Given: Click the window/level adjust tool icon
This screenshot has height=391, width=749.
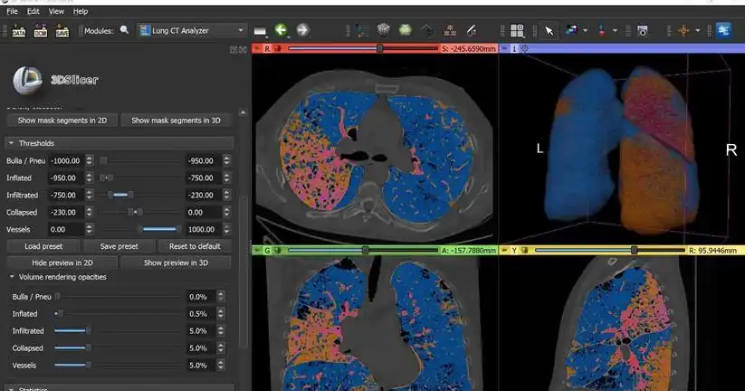Looking at the screenshot, I should (x=571, y=31).
